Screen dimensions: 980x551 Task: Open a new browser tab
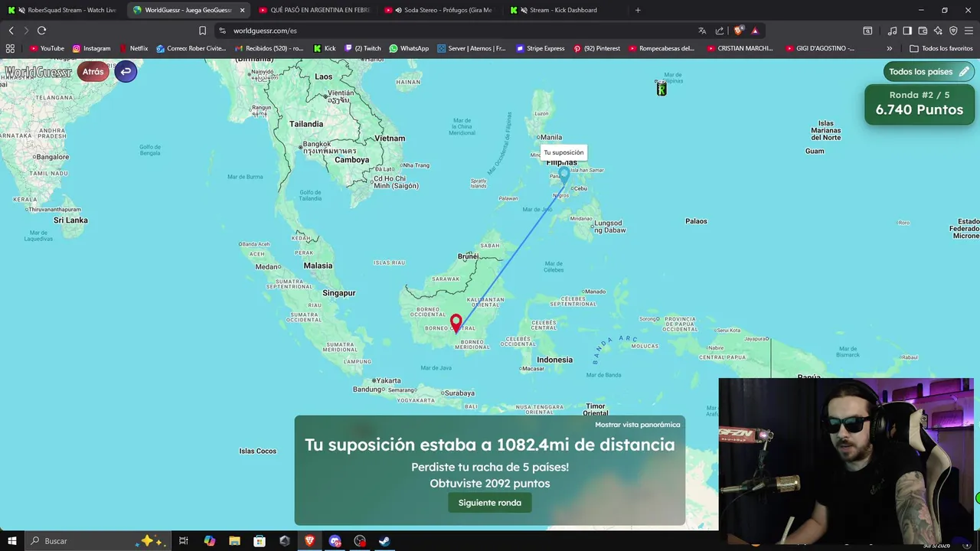click(x=638, y=10)
